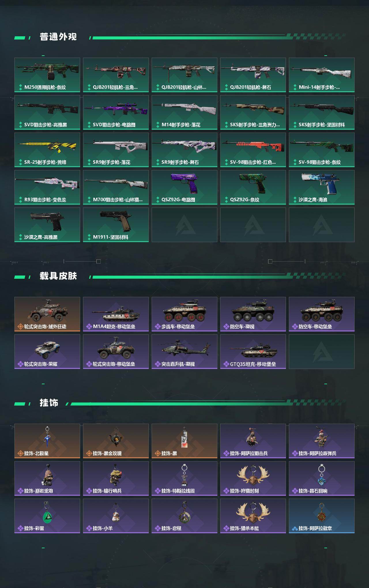Choose the 突击直升机-凝视 helicopter skin

184,352
